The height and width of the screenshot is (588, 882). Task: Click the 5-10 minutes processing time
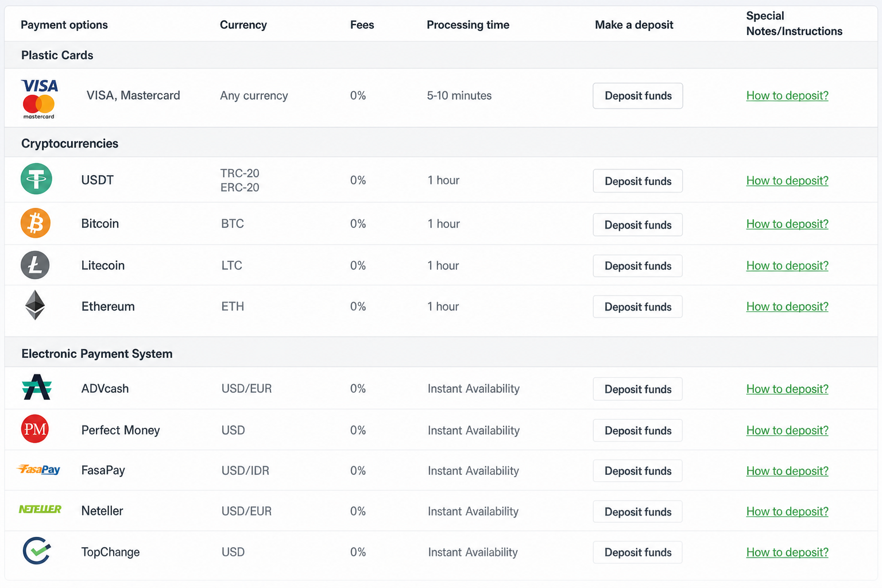459,95
